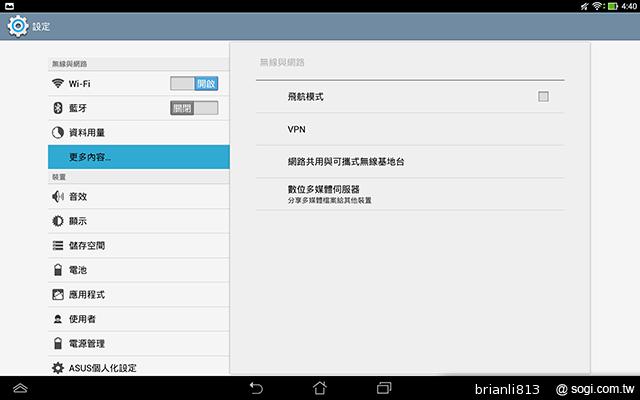Tap the battery icon beside 電池
Viewport: 640px width, 400px height.
[58, 270]
